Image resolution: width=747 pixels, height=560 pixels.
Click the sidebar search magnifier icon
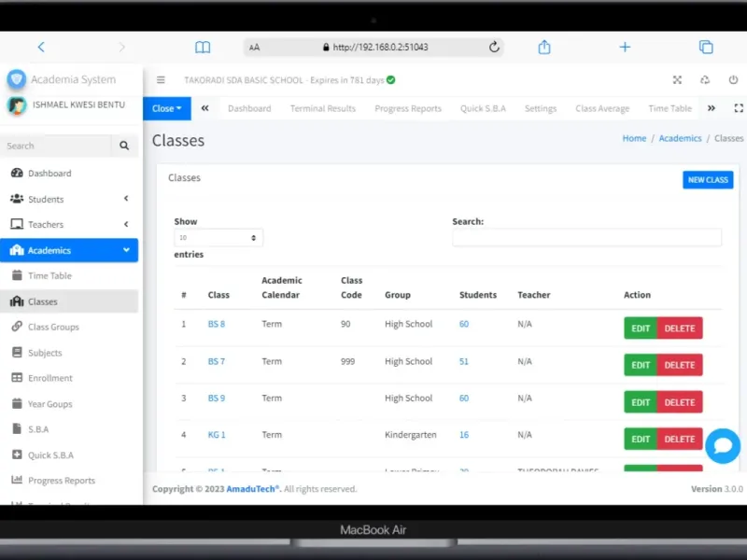[124, 146]
